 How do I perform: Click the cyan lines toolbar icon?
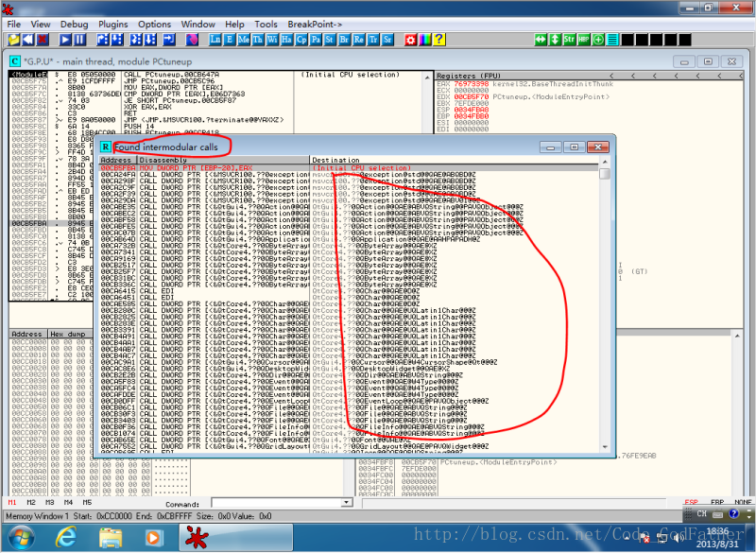pyautogui.click(x=612, y=40)
